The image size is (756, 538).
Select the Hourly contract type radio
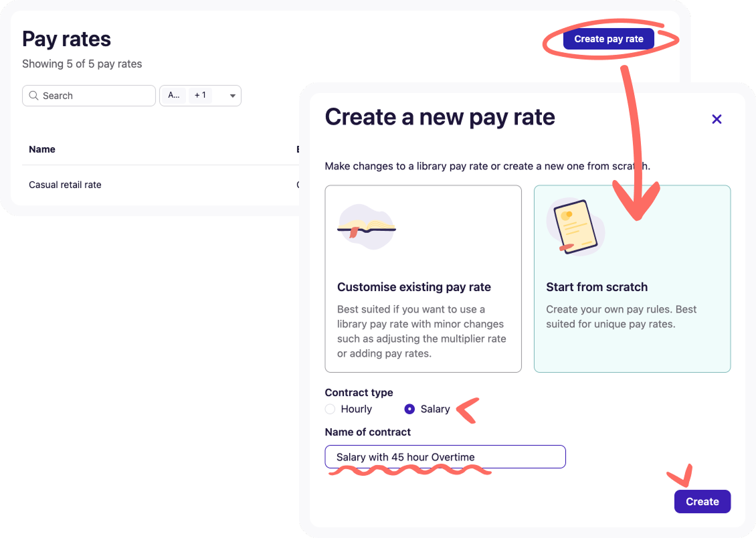coord(330,409)
